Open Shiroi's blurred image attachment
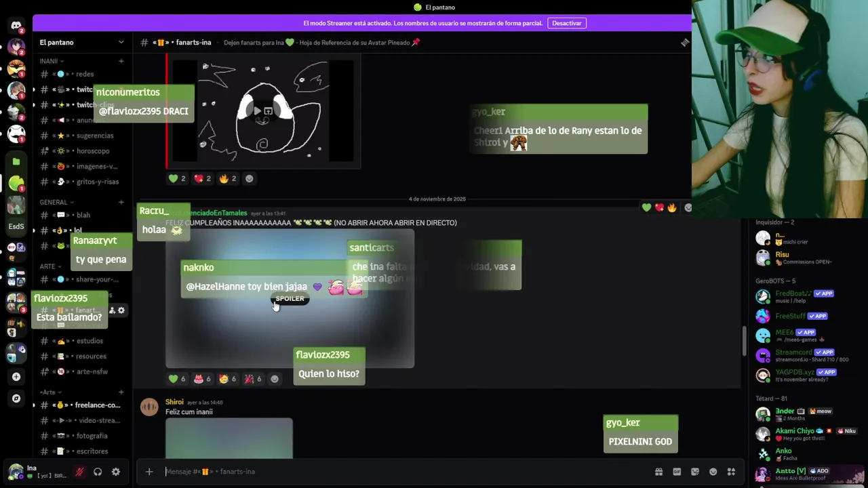Viewport: 868px width, 488px height. tap(229, 439)
